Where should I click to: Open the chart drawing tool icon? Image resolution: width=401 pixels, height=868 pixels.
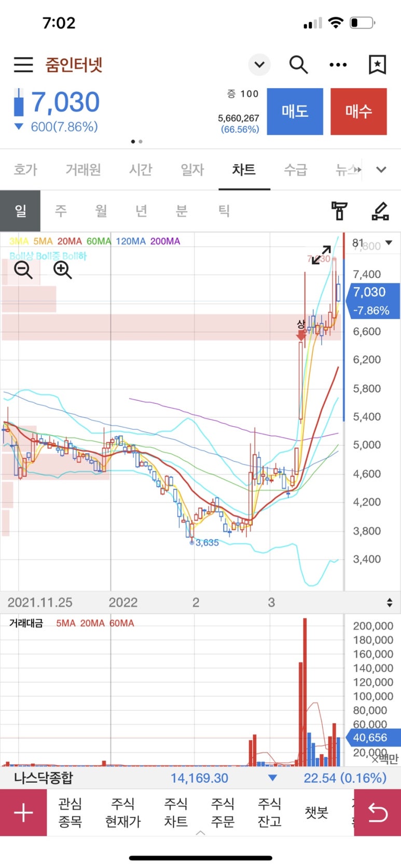[x=380, y=211]
